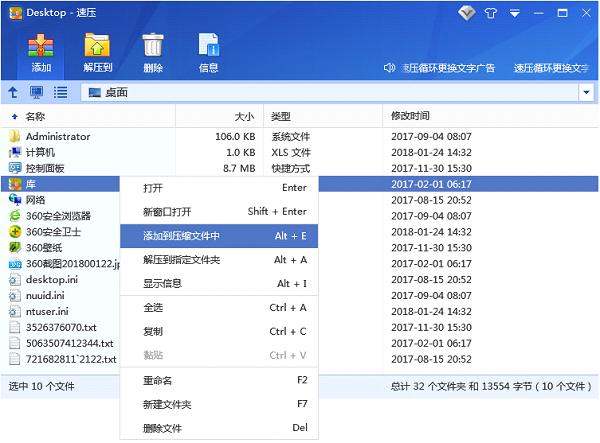Sort files by 类型 column header
The height and width of the screenshot is (443, 600).
281,116
